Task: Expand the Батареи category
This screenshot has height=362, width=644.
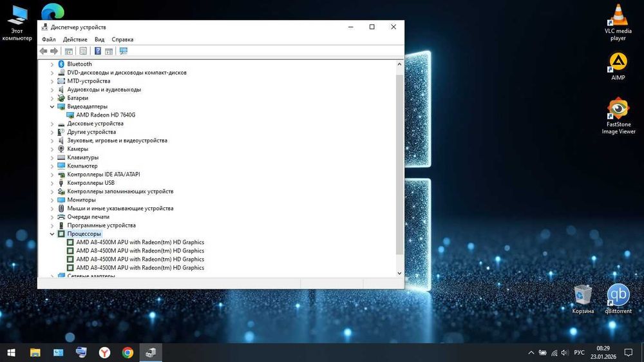Action: (52, 98)
